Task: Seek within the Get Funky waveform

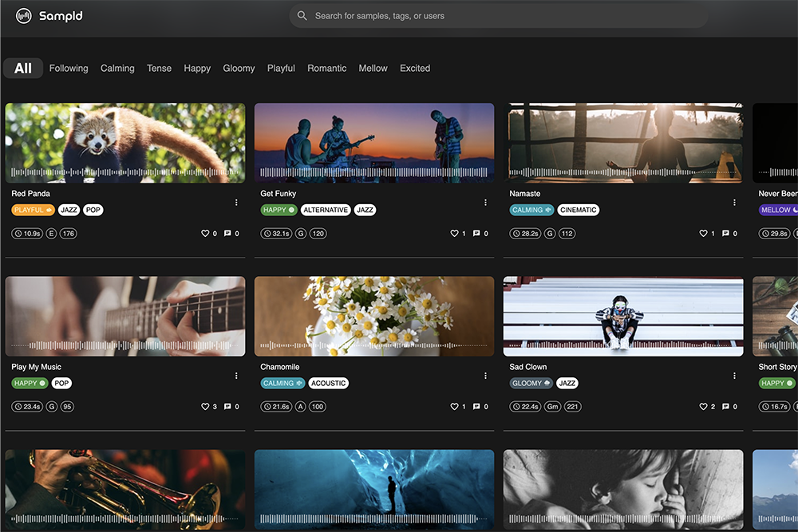Action: point(374,172)
